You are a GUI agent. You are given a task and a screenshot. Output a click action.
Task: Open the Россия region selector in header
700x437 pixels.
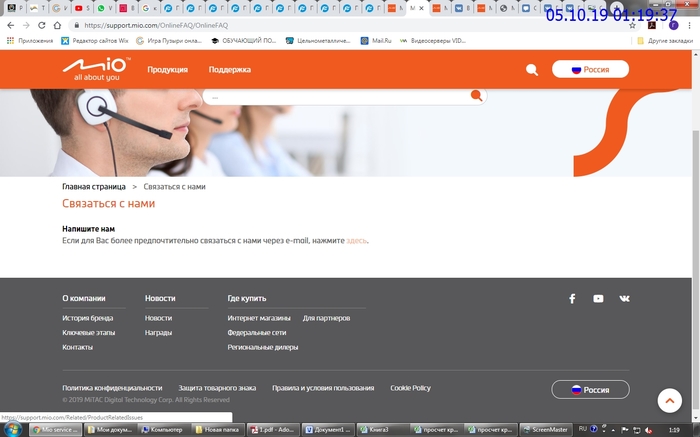click(590, 70)
